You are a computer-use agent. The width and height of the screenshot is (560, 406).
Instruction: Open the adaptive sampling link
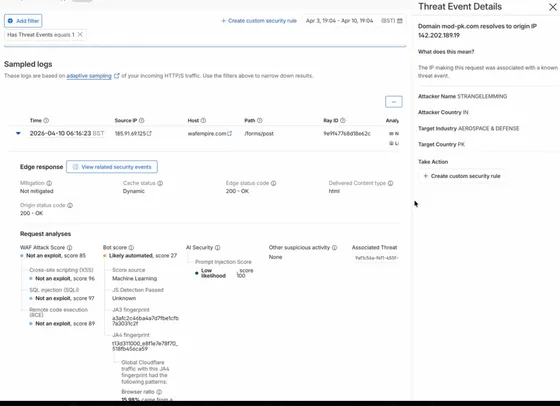pyautogui.click(x=89, y=76)
